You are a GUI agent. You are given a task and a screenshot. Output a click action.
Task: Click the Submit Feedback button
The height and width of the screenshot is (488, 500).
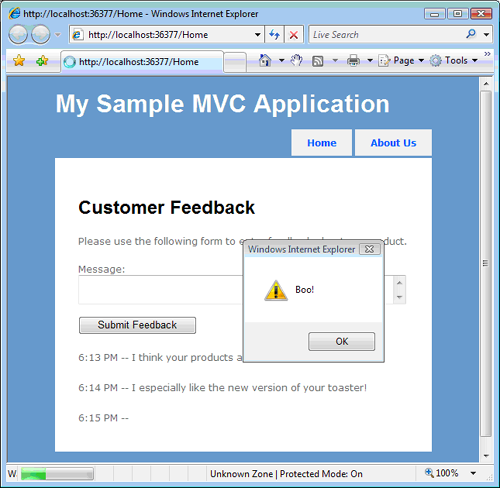[x=137, y=325]
